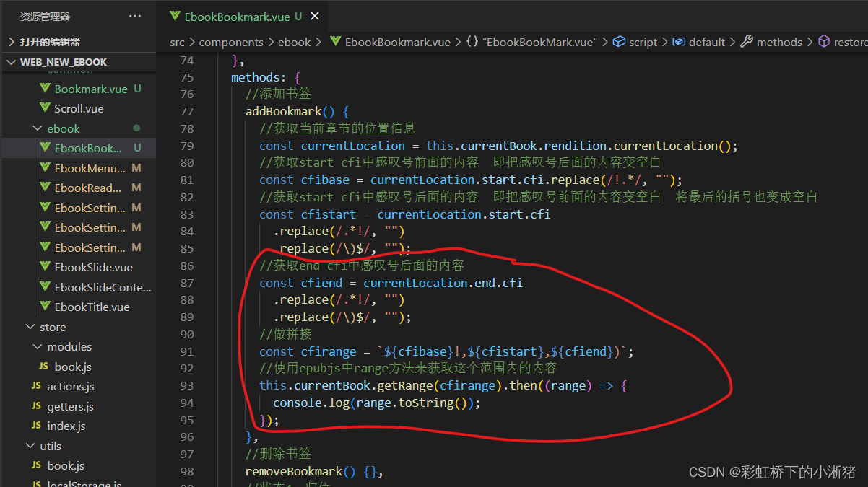Click the "EbookBookMark.vue" object breadcrumb
The image size is (868, 487).
pyautogui.click(x=540, y=42)
